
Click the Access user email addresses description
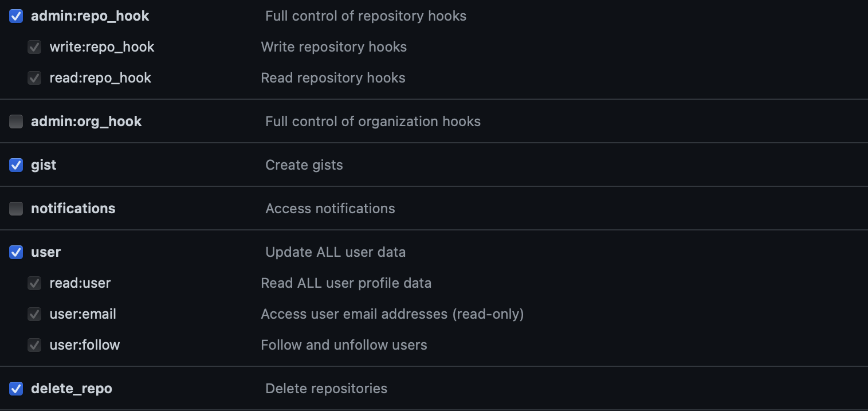point(392,314)
